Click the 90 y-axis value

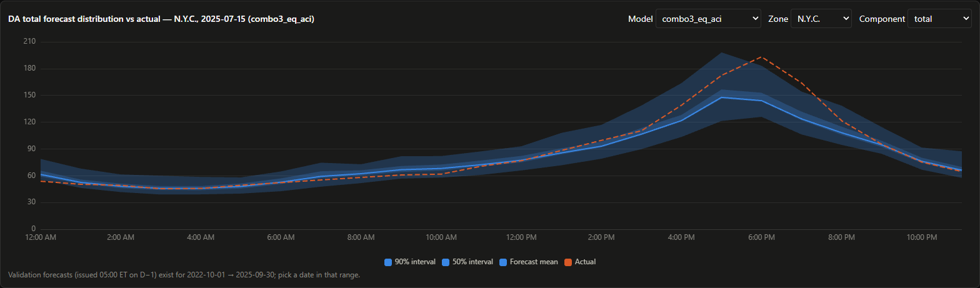pos(31,149)
